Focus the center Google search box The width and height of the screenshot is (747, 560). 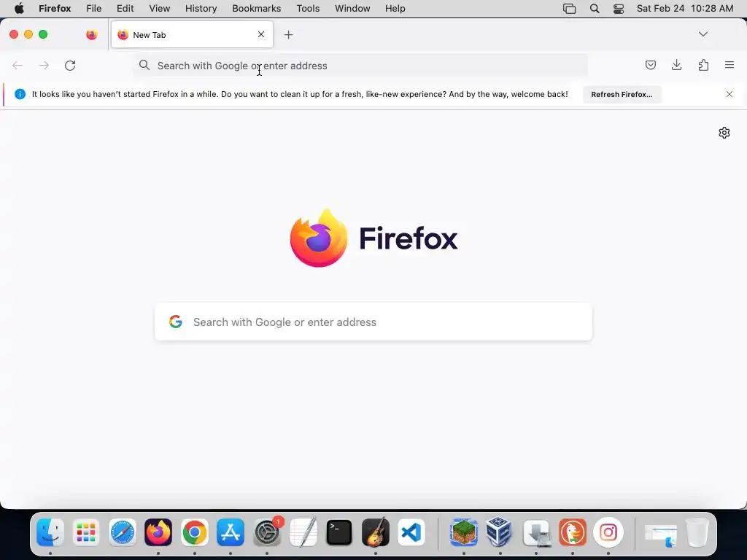tap(373, 322)
